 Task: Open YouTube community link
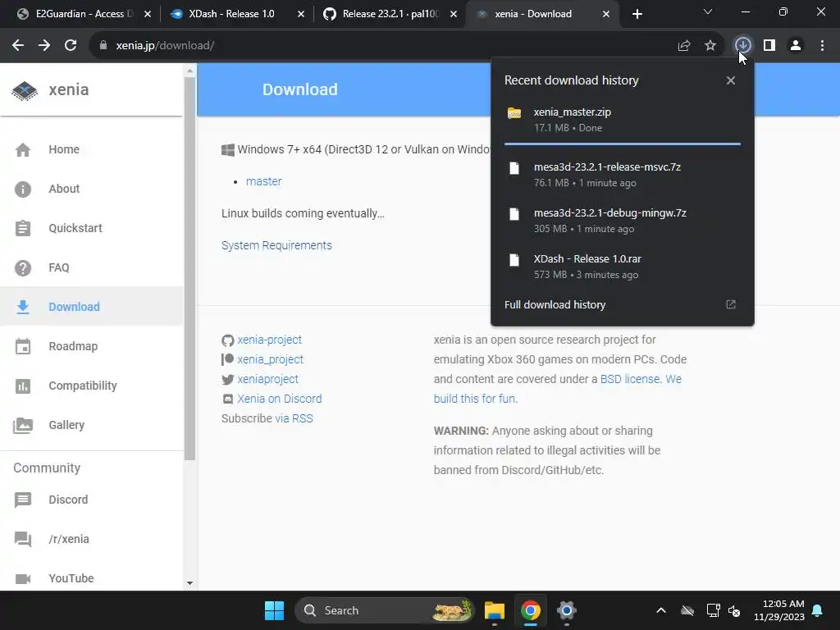pos(91,578)
